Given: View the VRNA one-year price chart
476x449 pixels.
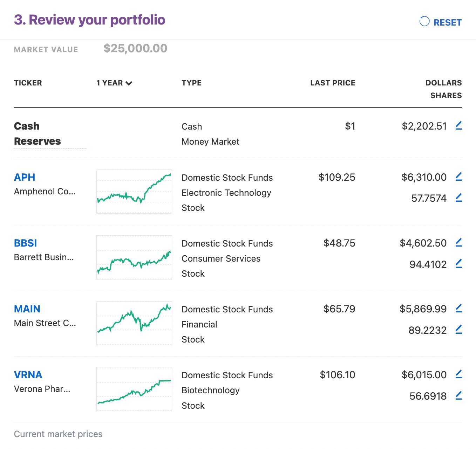Looking at the screenshot, I should (x=134, y=389).
